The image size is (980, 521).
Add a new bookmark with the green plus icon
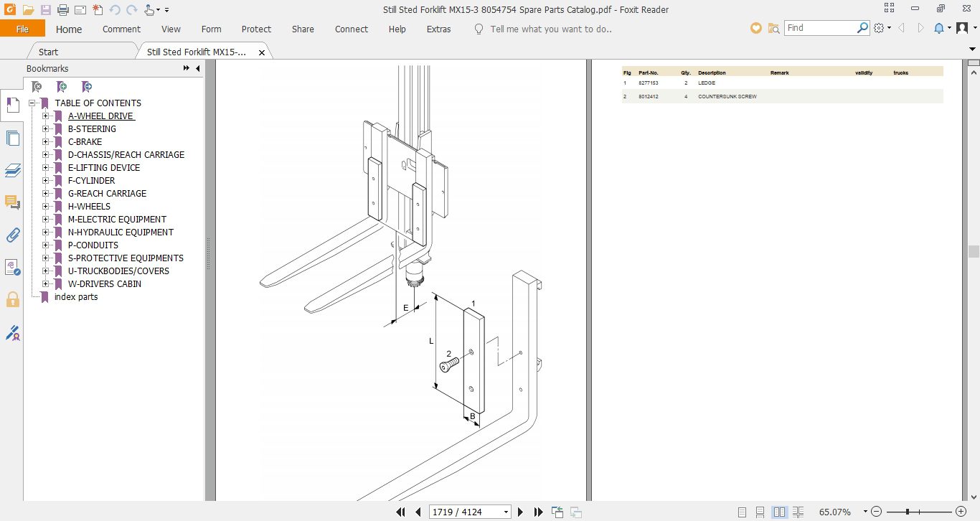pos(62,87)
